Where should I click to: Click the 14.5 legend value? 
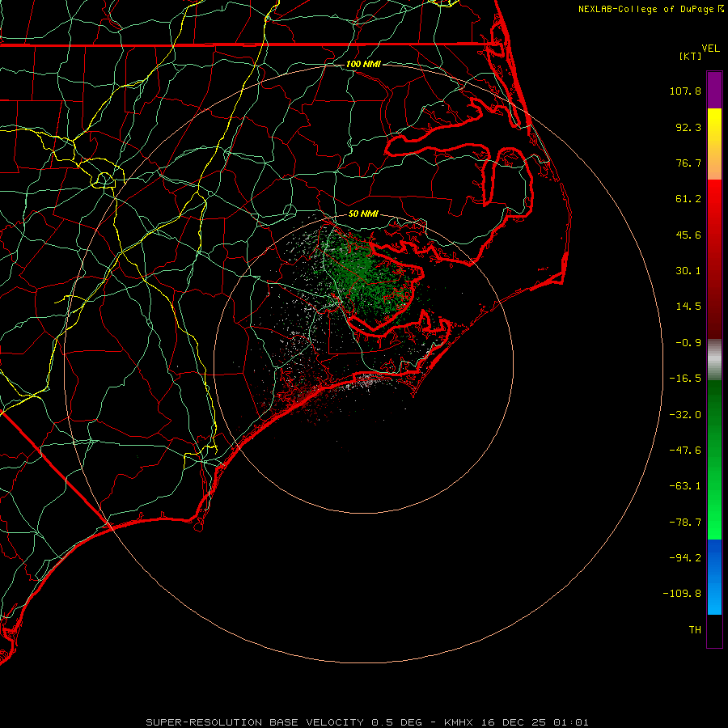[x=688, y=307]
